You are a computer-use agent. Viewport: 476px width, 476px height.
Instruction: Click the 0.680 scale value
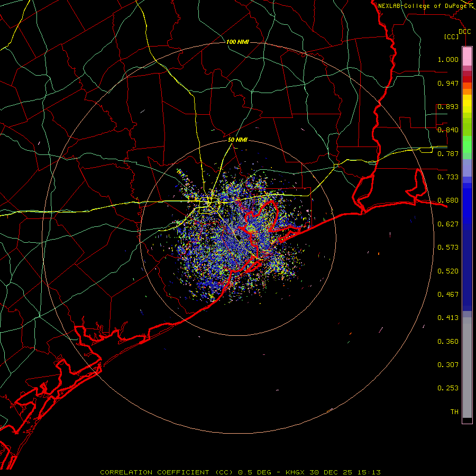tap(448, 200)
